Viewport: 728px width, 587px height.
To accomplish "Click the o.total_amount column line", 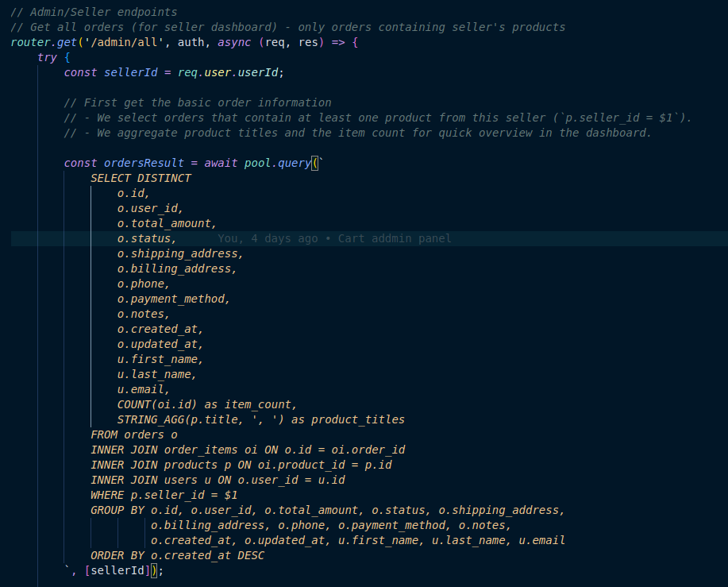I will tap(167, 223).
